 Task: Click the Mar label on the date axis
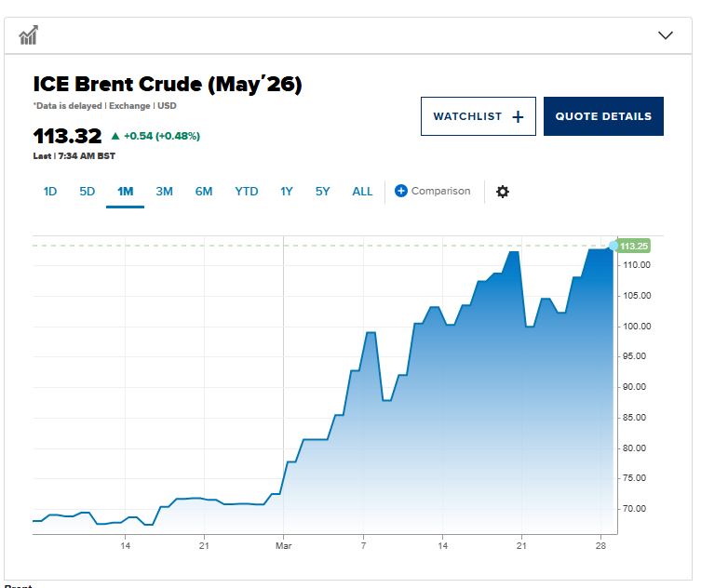coord(284,546)
